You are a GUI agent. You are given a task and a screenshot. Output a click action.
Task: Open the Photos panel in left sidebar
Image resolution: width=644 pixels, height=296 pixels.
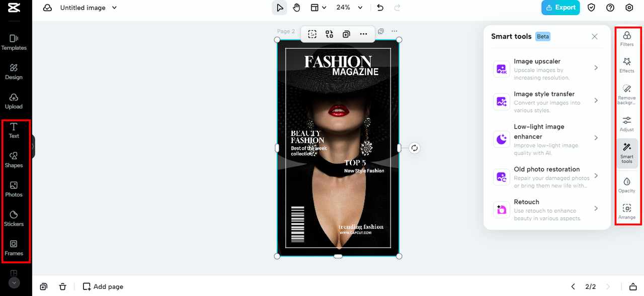14,189
